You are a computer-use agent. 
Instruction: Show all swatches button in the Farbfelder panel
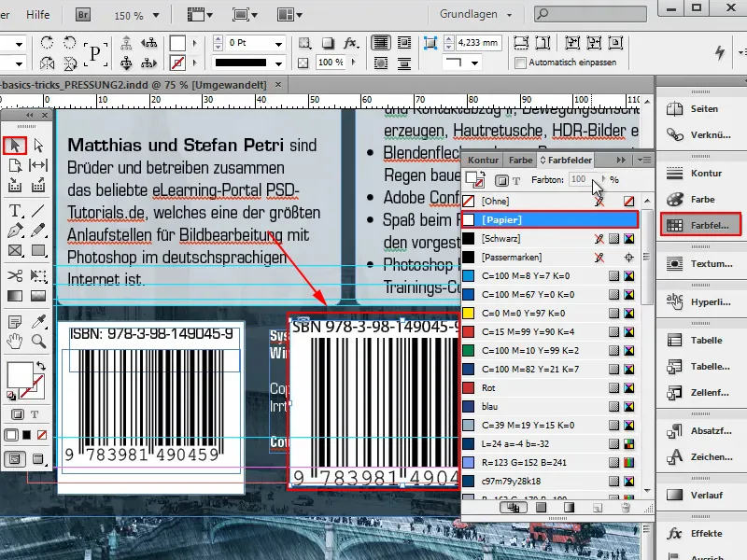click(513, 508)
